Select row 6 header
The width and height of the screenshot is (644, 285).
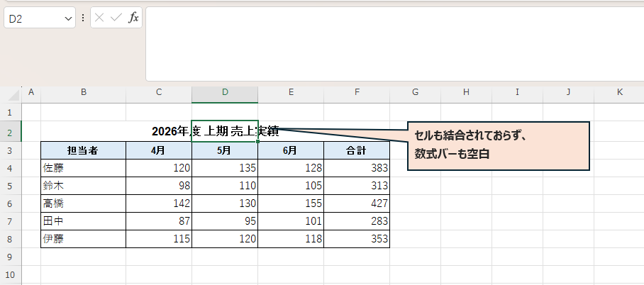click(11, 203)
